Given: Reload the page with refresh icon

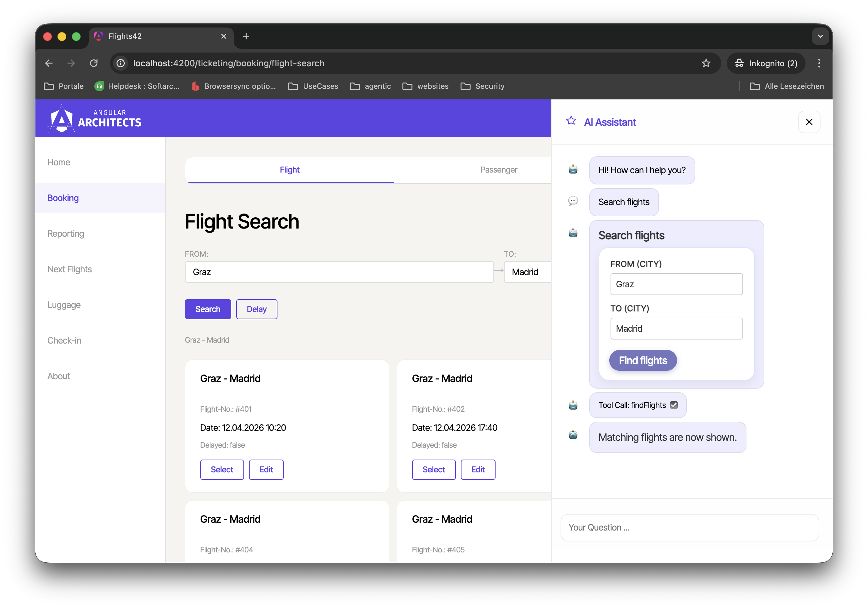Looking at the screenshot, I should point(94,63).
